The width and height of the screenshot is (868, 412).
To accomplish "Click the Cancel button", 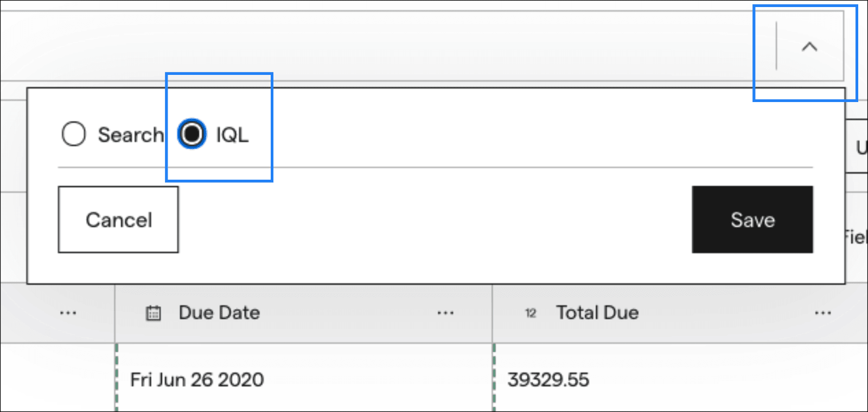I will [118, 220].
